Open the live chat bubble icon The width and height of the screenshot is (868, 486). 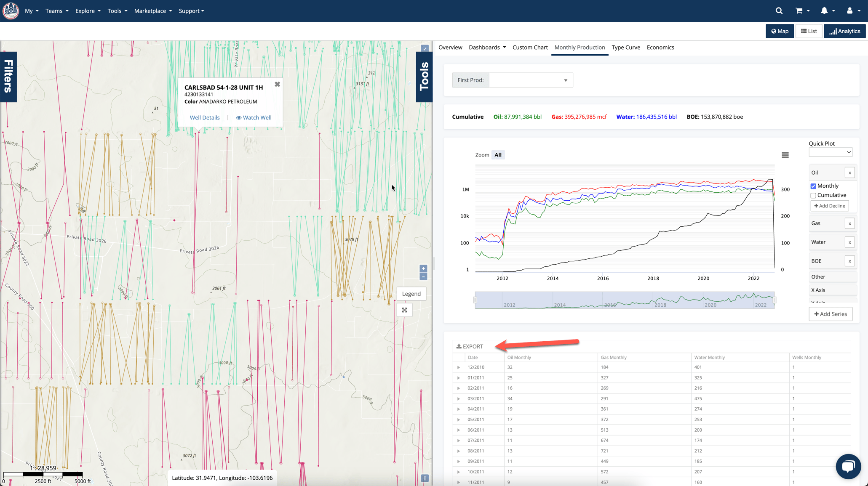(848, 466)
